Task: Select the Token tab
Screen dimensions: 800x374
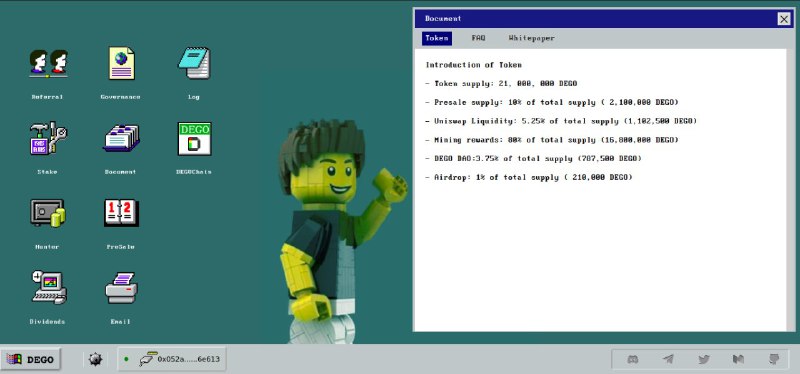Action: 437,38
